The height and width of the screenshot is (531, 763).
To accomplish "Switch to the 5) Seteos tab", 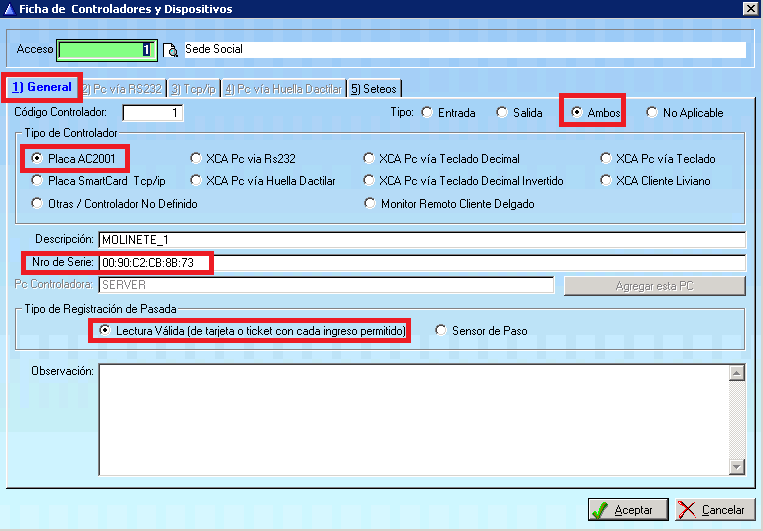I will pyautogui.click(x=372, y=89).
